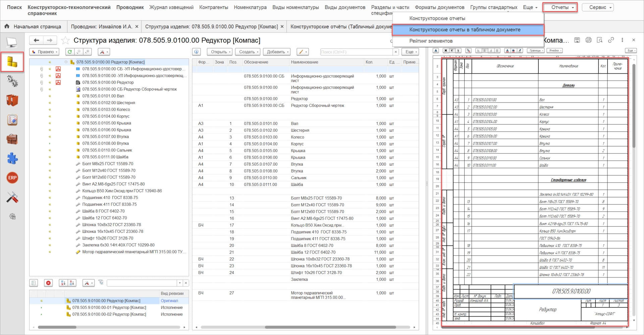This screenshot has width=644, height=335.
Task: Open the orange book section in sidebar
Action: point(12,100)
